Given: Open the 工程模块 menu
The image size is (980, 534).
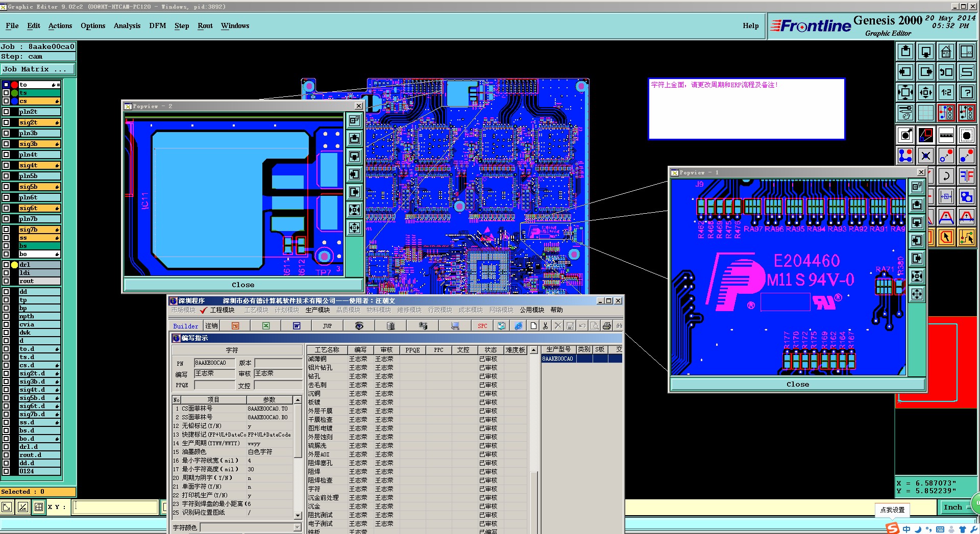Looking at the screenshot, I should [222, 310].
